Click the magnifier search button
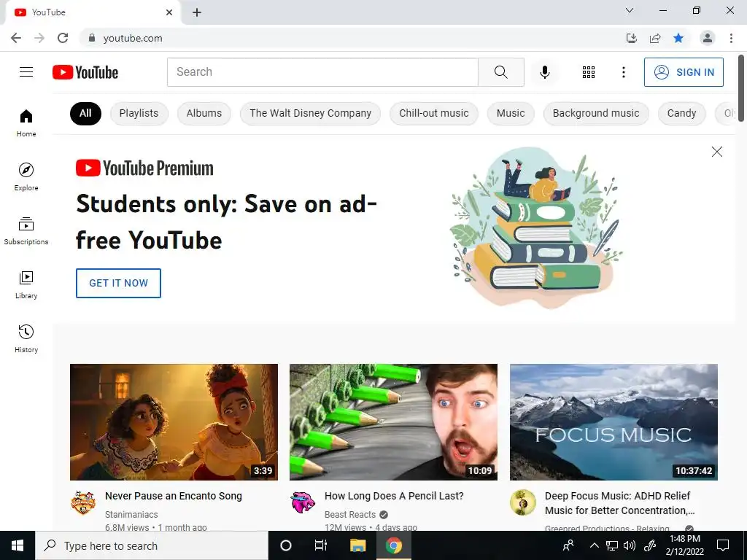This screenshot has width=747, height=560. coord(500,72)
